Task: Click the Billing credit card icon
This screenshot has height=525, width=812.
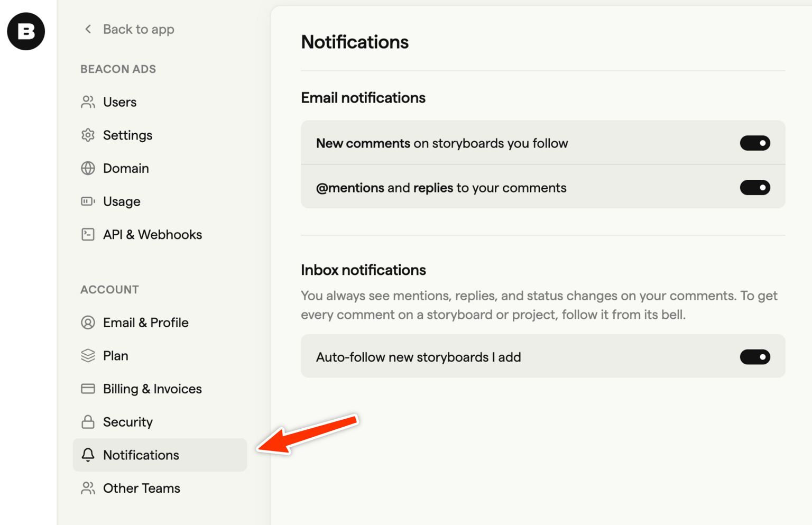Action: [x=88, y=389]
